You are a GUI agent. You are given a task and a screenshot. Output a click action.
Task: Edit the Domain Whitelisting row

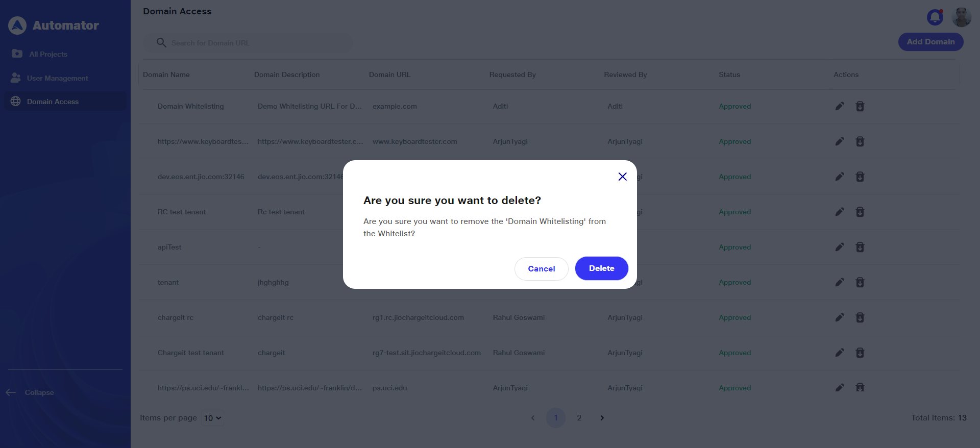pyautogui.click(x=840, y=106)
